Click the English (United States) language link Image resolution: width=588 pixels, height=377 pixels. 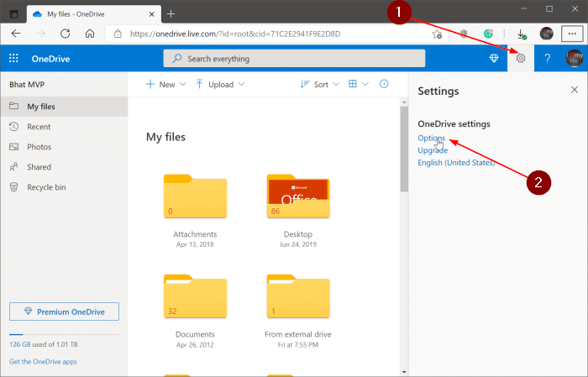456,163
